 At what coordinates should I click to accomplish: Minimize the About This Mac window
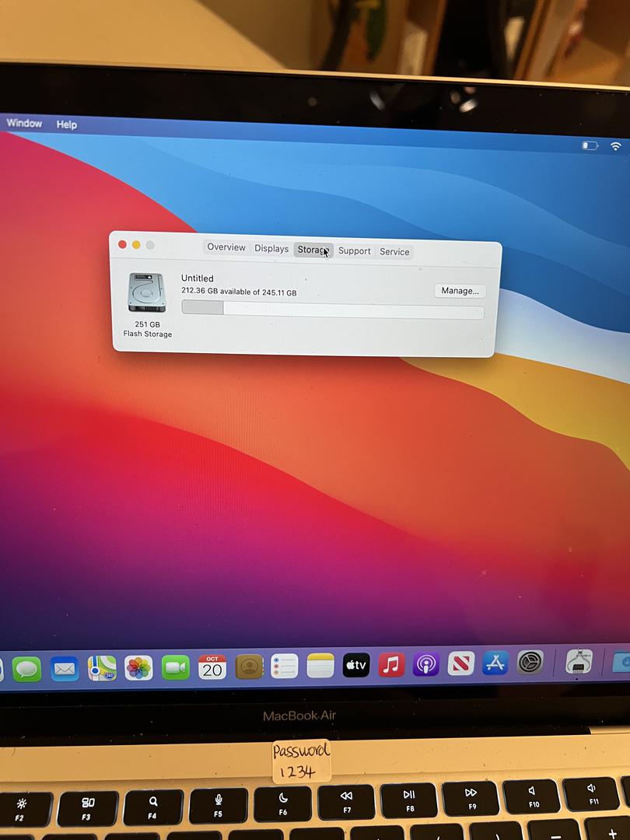(x=136, y=245)
